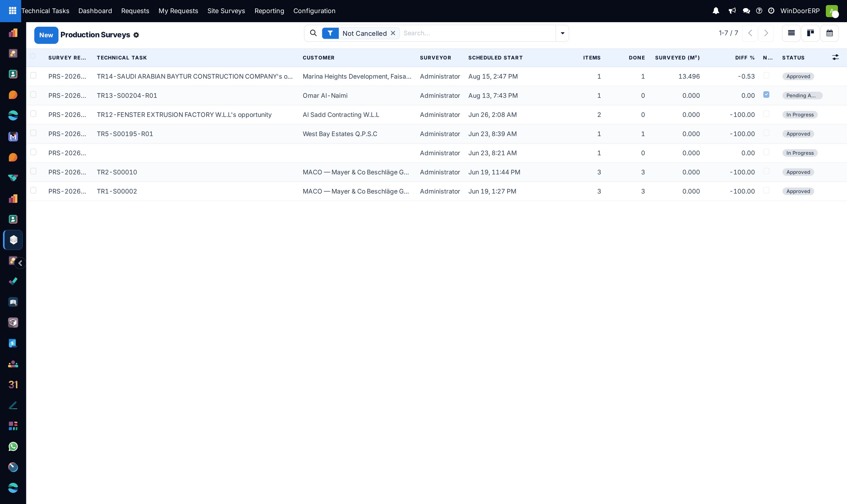Select the TR14-SAUDI ARABIAN BAYTUR row checkbox
847x504 pixels.
[x=33, y=75]
